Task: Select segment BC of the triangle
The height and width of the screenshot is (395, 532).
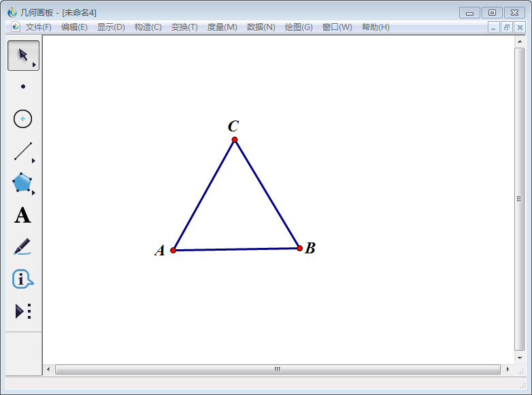Action: [x=267, y=194]
